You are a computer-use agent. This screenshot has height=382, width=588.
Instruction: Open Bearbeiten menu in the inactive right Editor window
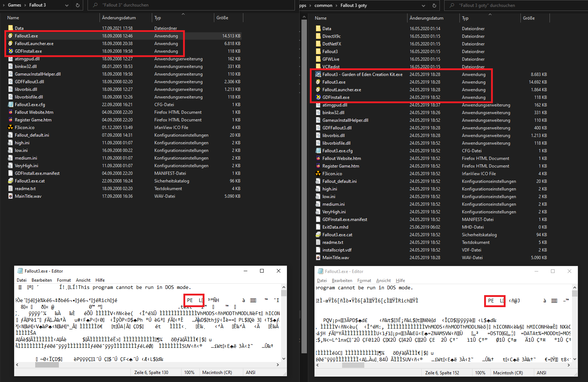tap(342, 280)
